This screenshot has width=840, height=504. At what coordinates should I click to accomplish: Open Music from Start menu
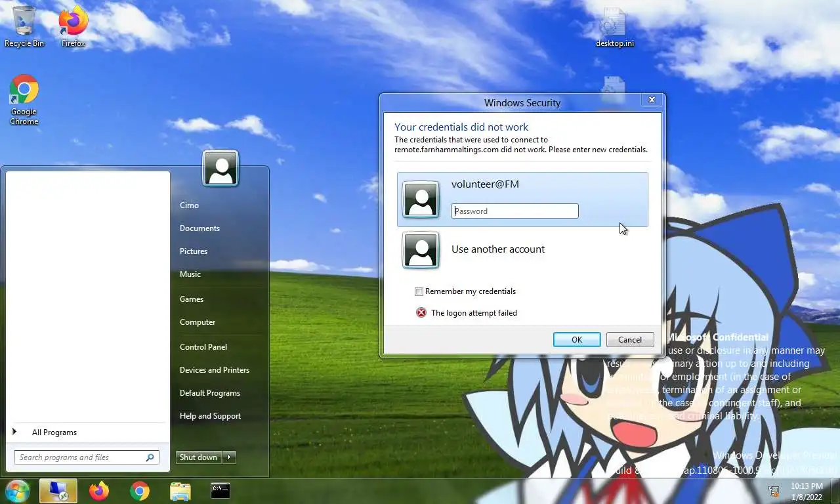(190, 274)
